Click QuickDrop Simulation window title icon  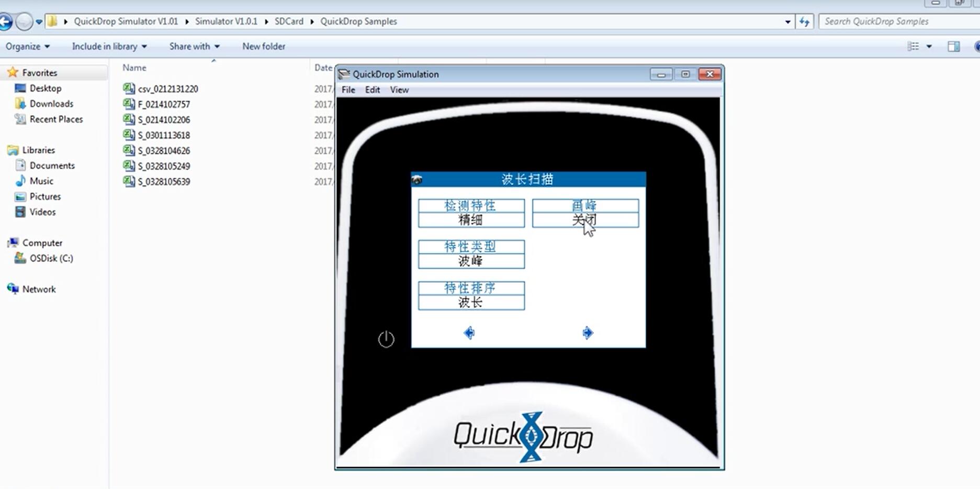coord(344,74)
